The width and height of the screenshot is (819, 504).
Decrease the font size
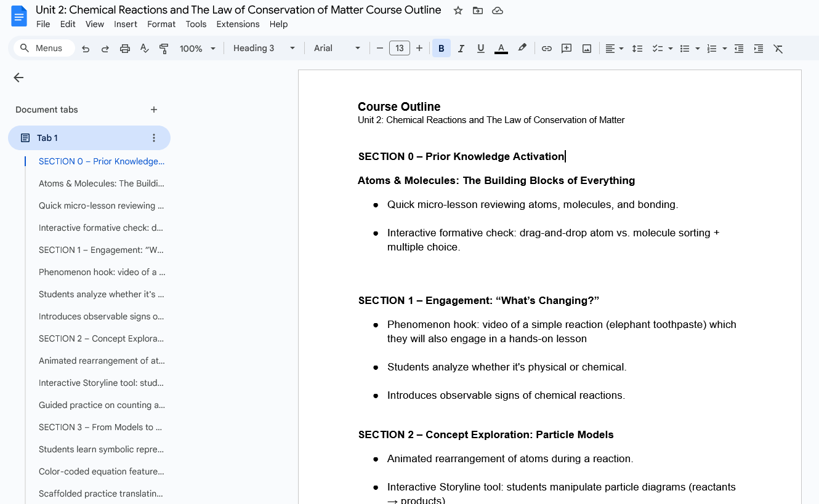(380, 48)
